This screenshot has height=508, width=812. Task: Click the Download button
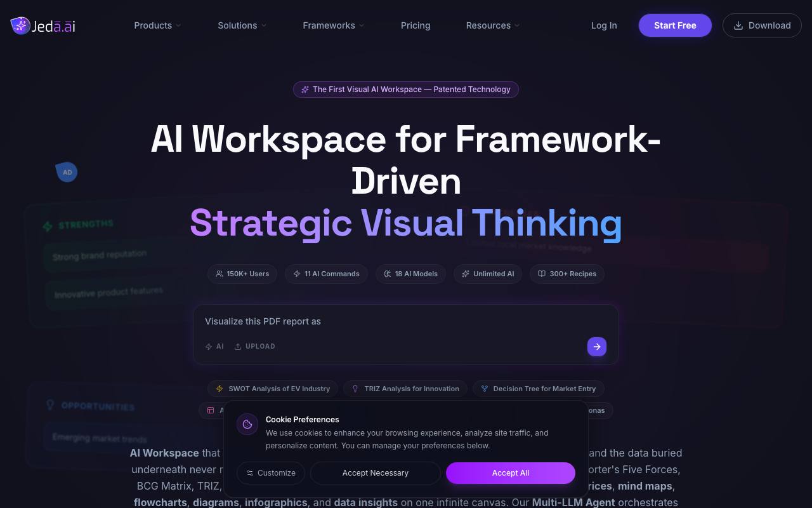coord(762,25)
